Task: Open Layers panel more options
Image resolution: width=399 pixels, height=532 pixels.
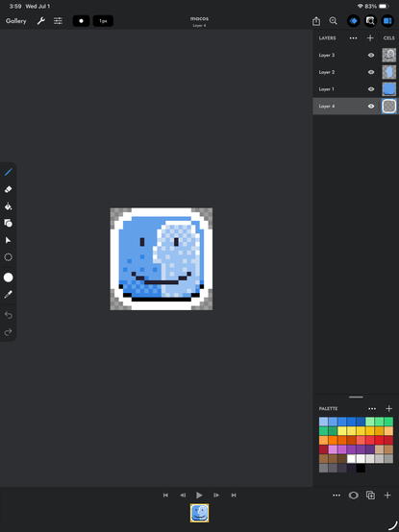Action: (x=353, y=38)
